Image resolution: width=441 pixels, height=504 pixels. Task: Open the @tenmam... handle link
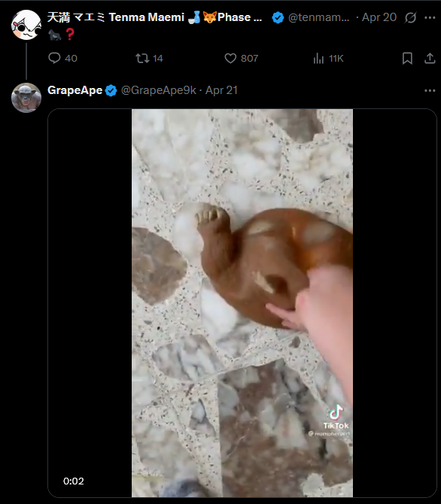point(318,17)
